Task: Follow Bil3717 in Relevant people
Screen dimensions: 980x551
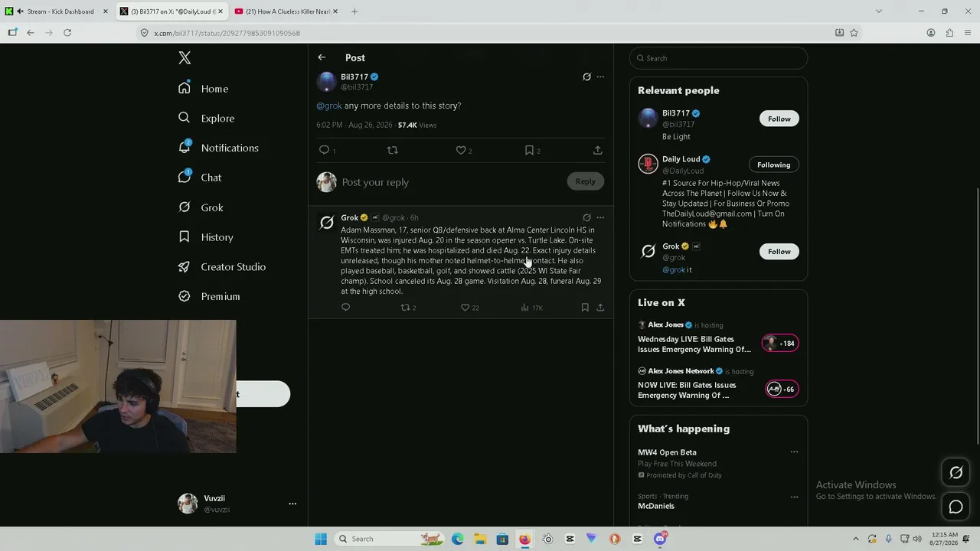Action: coord(779,119)
